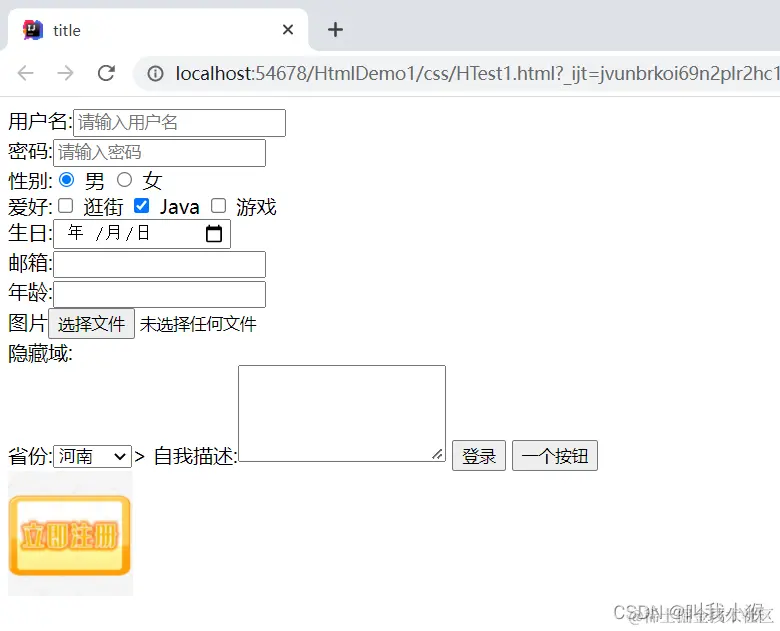Click the 自我描述 label text
Screen dimensions: 780x631
coord(195,456)
